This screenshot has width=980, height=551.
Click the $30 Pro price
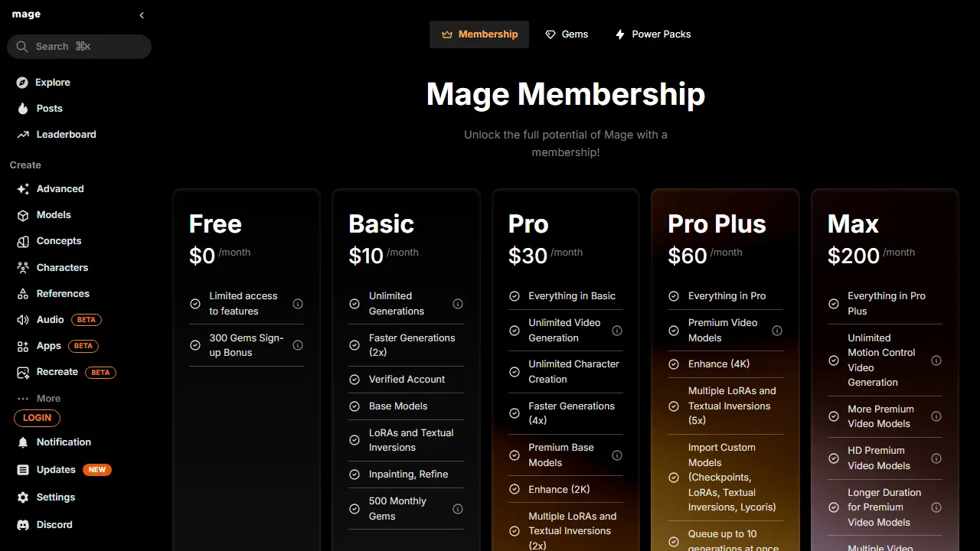[528, 256]
